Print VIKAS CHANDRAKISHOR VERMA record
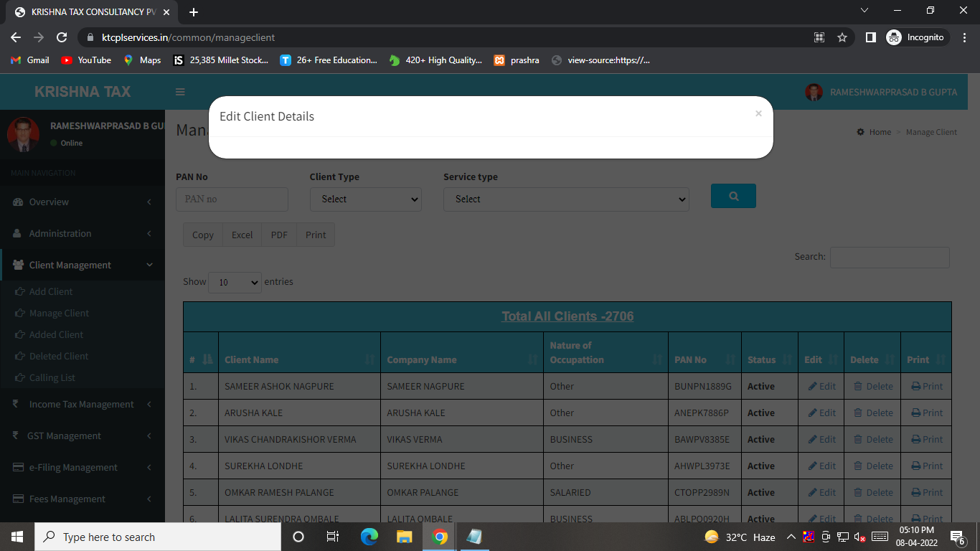 [x=927, y=439]
